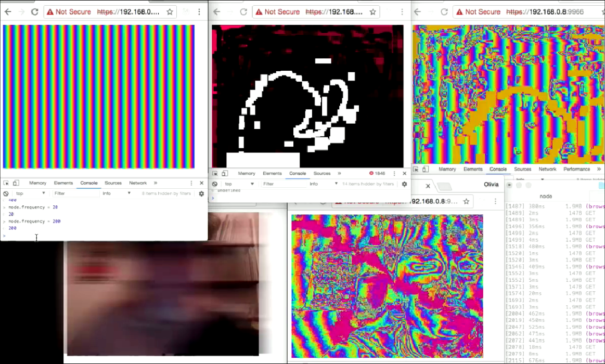Expand more tabs chevron in left DevTools
The height and width of the screenshot is (364, 605).
pos(156,183)
